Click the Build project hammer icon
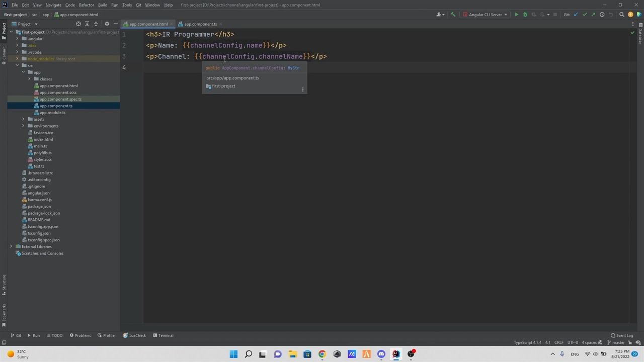Image resolution: width=644 pixels, height=362 pixels. point(453,15)
